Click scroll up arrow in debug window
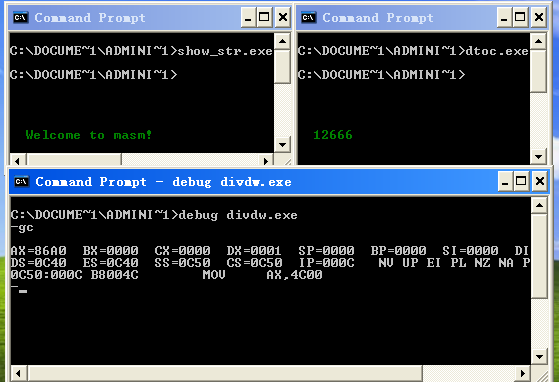 [539, 205]
